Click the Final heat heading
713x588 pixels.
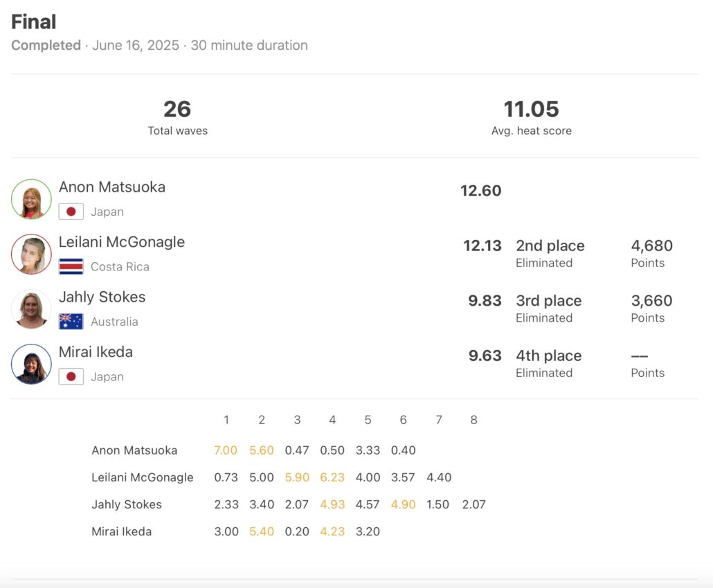(x=33, y=21)
